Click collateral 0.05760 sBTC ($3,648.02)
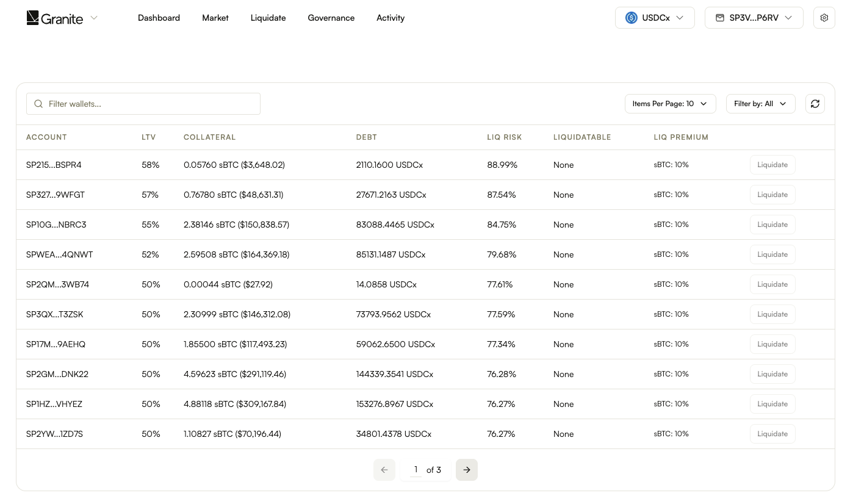853x504 pixels. pyautogui.click(x=234, y=165)
